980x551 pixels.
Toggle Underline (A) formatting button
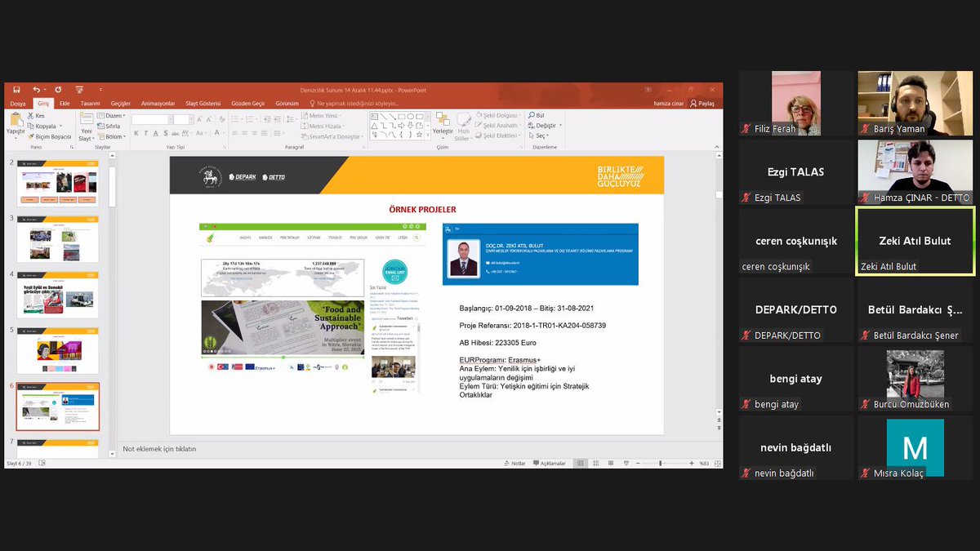tap(155, 133)
